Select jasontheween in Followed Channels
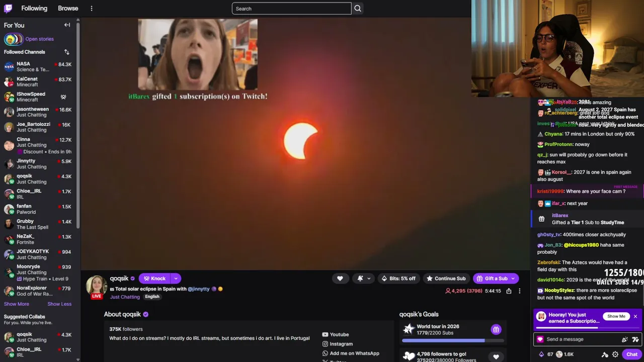This screenshot has width=644, height=362. (38, 112)
